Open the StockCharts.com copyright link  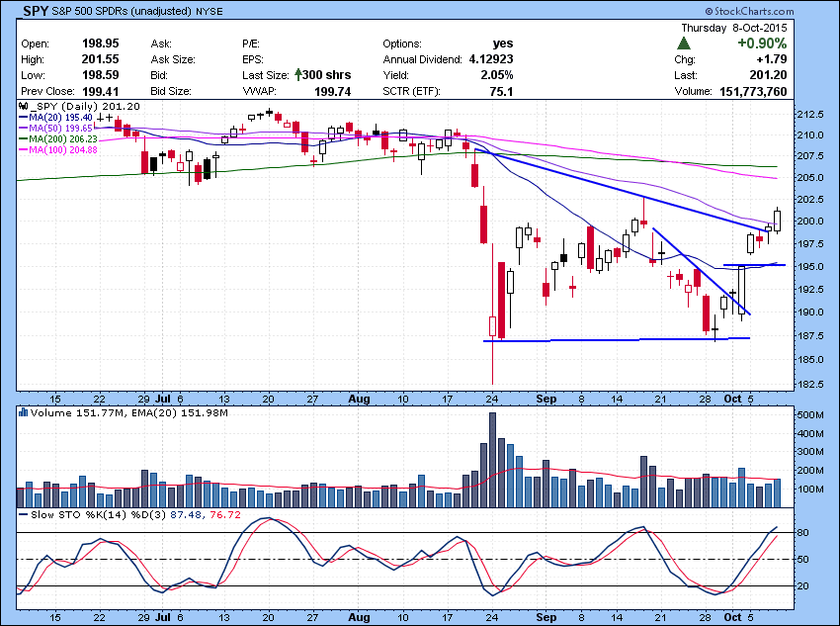pyautogui.click(x=749, y=11)
